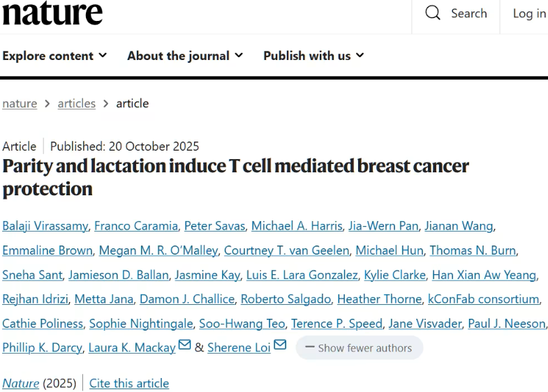This screenshot has width=548, height=392.
Task: Click the Log in link
Action: [529, 14]
